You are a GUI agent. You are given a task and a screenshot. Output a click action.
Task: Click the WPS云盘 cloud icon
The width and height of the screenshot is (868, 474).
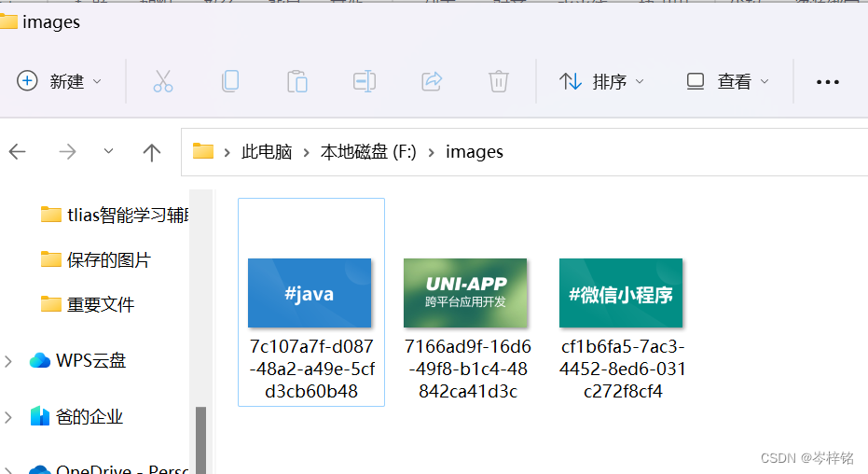40,360
